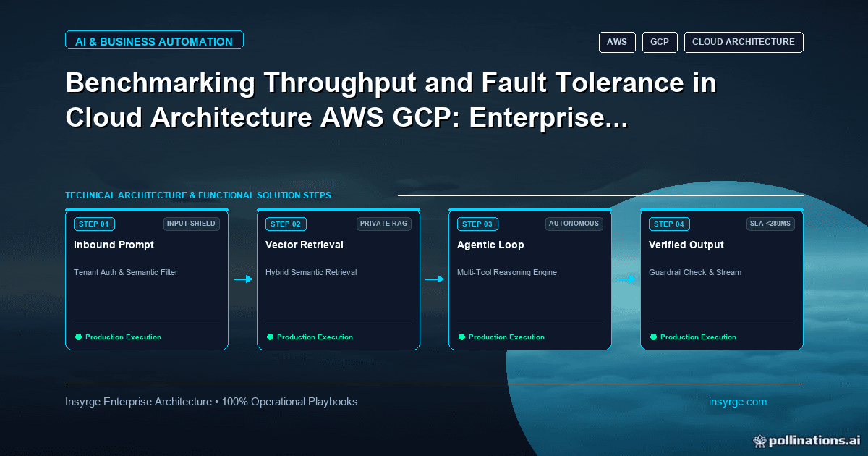Select the GCP tag
The image size is (868, 456).
(660, 42)
